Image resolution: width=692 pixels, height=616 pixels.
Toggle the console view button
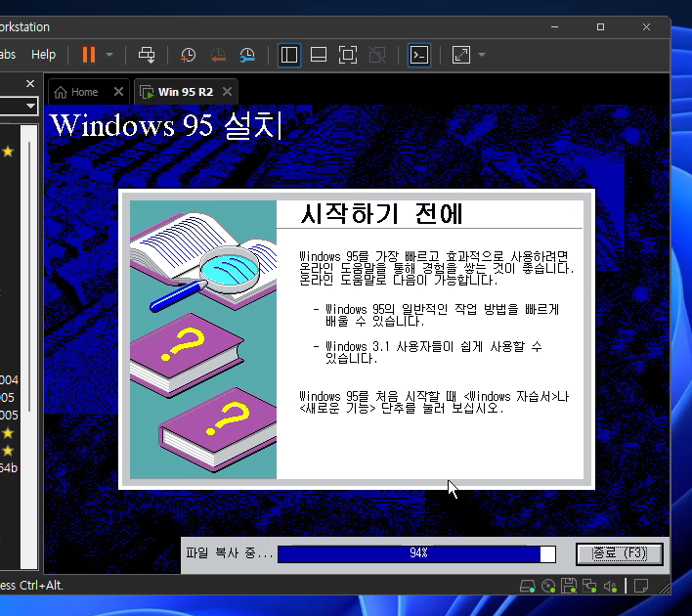419,55
